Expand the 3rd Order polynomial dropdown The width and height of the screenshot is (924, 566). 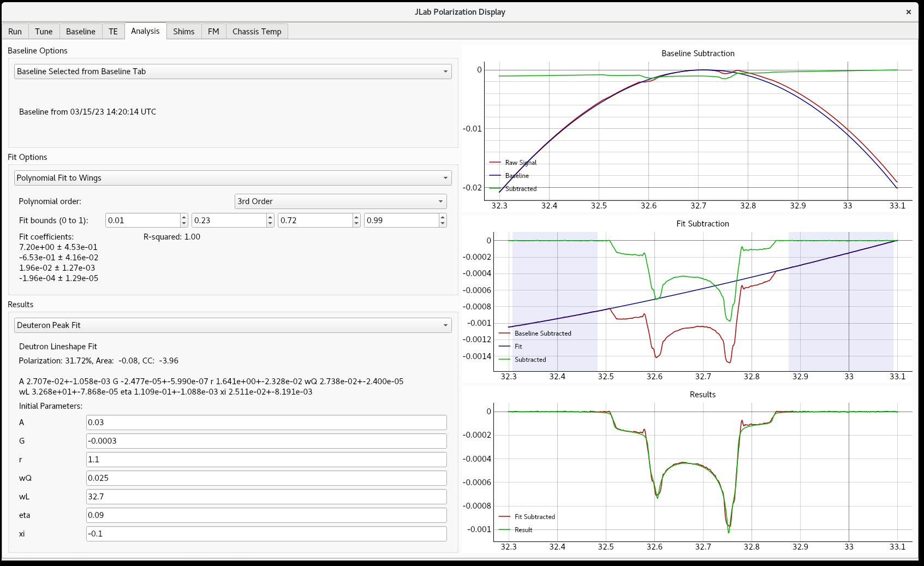(341, 201)
